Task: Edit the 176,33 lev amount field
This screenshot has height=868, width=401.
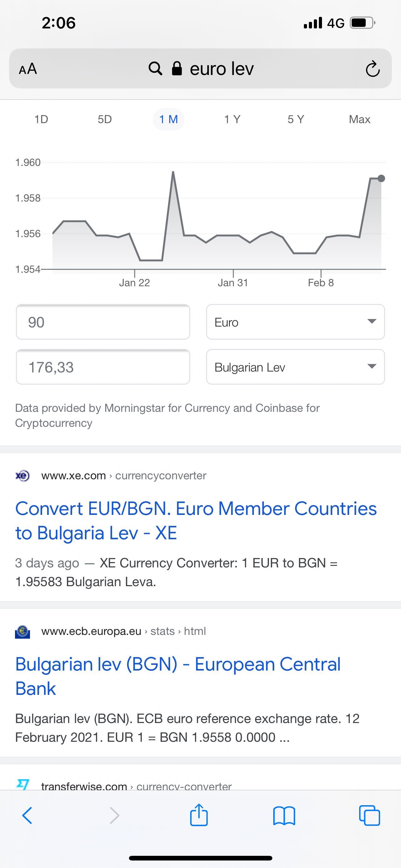Action: click(103, 367)
